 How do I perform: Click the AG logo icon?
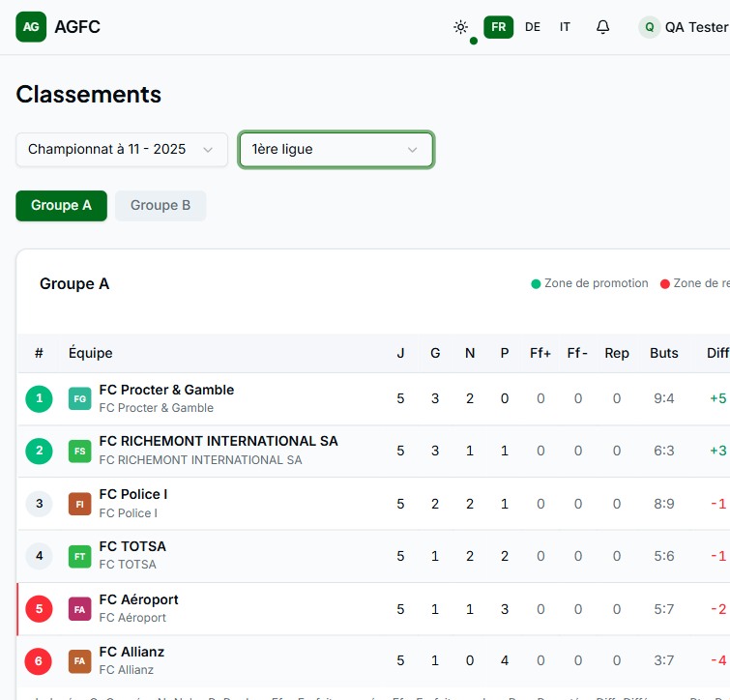(31, 27)
